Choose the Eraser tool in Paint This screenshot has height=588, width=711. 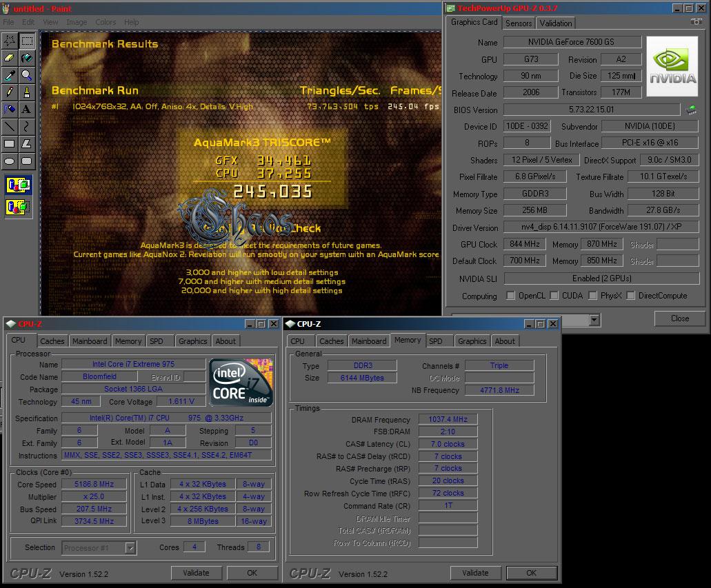(10, 58)
